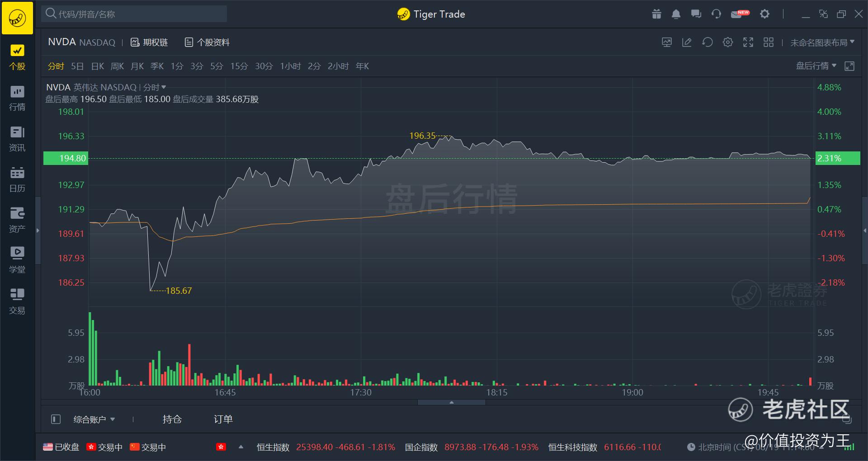Select the 15分 interval
Screen dimensions: 868x461
(239, 66)
